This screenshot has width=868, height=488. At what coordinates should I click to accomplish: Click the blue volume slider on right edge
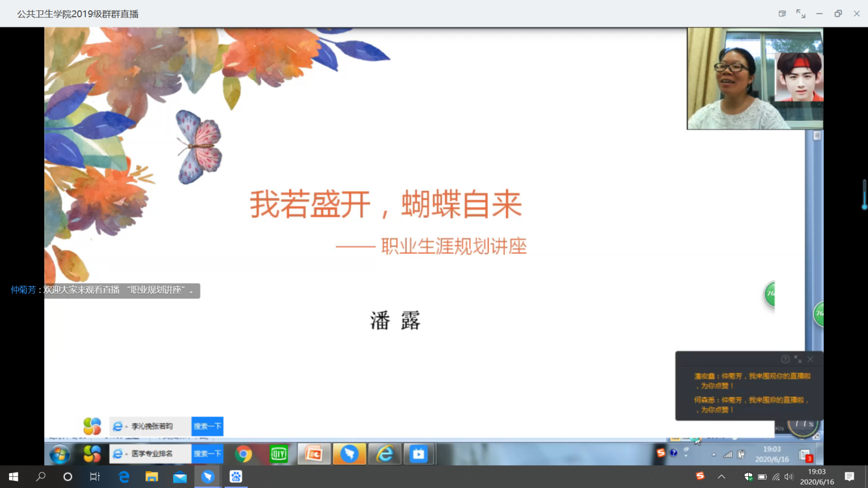tap(864, 195)
